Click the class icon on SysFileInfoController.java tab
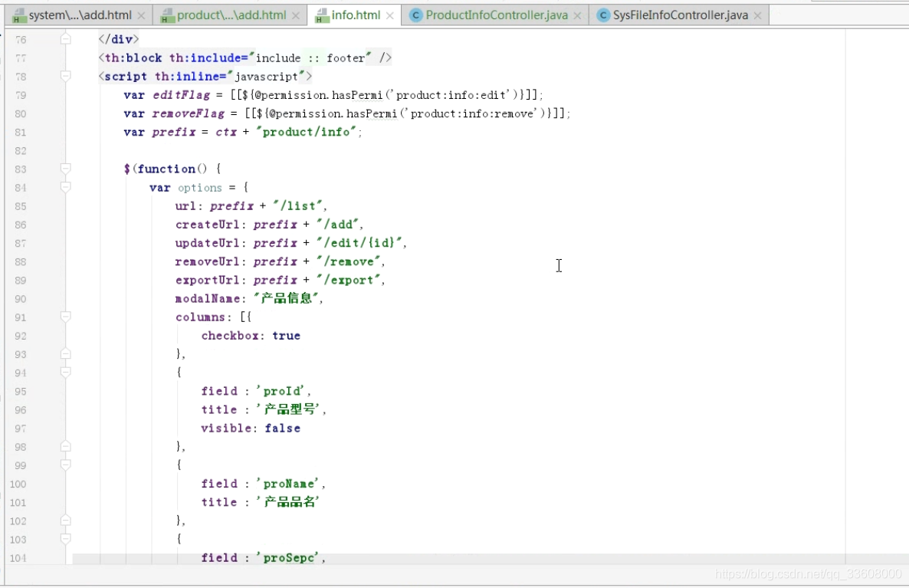This screenshot has height=588, width=909. click(x=603, y=15)
